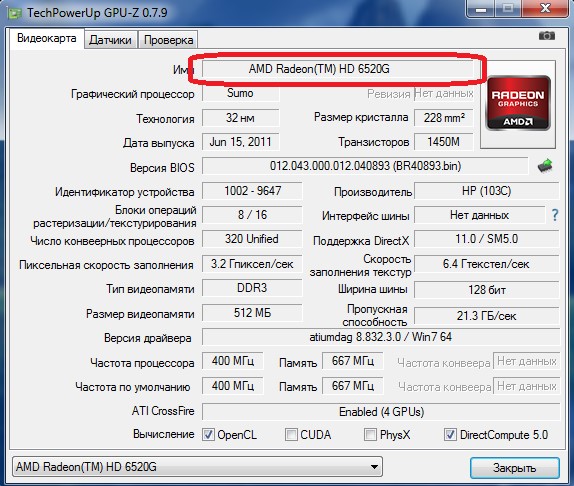Open the AMD Radeon HD 6520G dropdown
The image size is (574, 486).
[x=197, y=467]
